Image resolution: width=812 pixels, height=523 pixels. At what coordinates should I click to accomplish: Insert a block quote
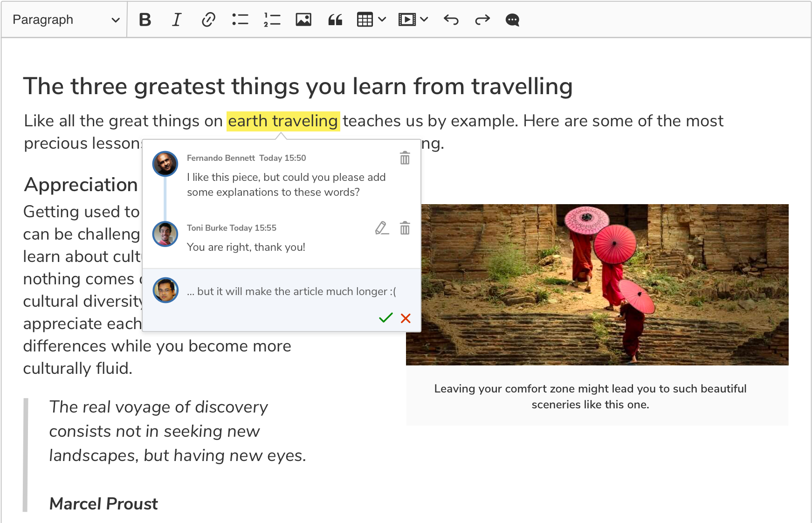[335, 19]
